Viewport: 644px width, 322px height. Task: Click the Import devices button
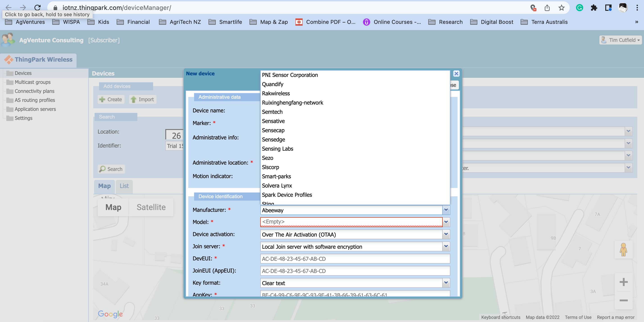click(143, 99)
